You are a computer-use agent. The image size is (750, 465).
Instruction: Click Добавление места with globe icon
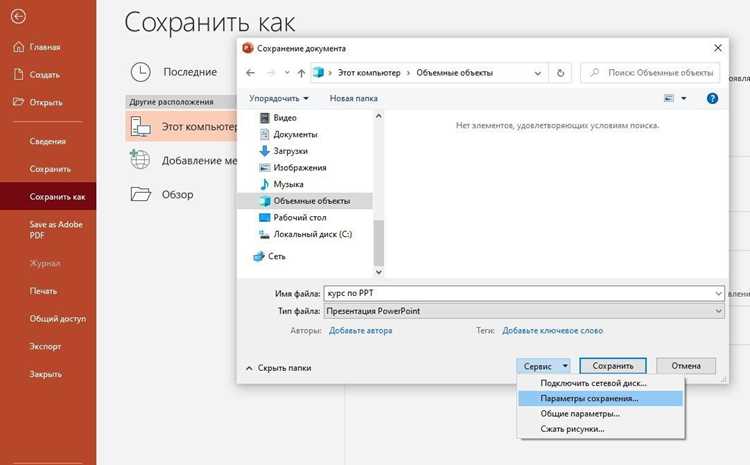tap(183, 160)
